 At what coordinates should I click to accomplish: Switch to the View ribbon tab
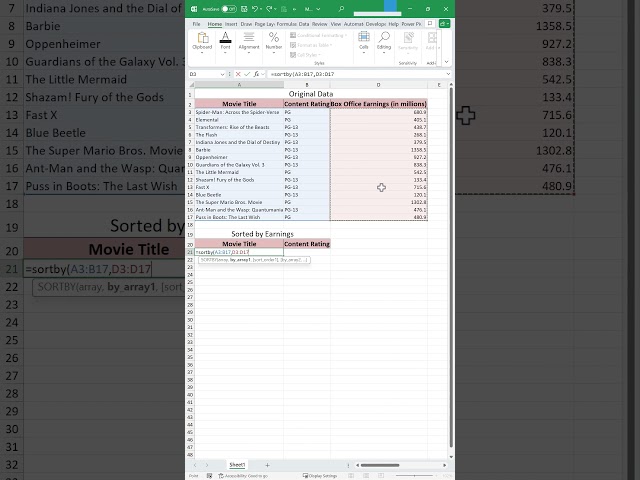[x=336, y=24]
